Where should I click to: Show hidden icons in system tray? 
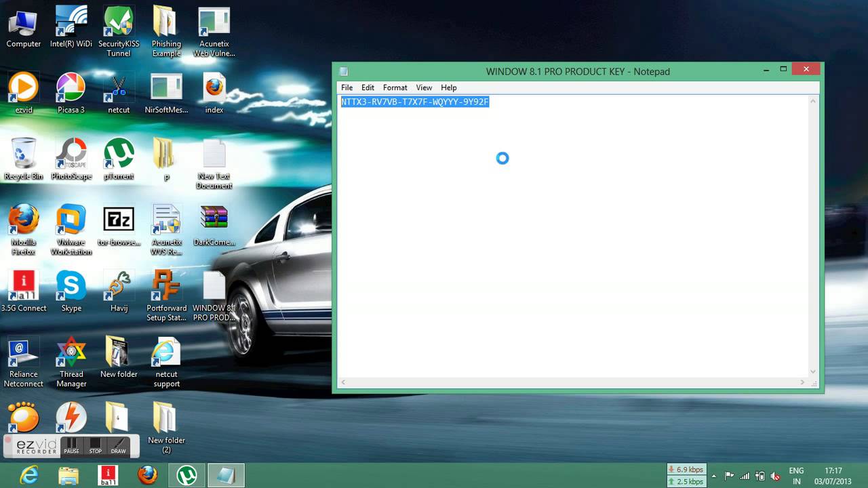point(713,476)
